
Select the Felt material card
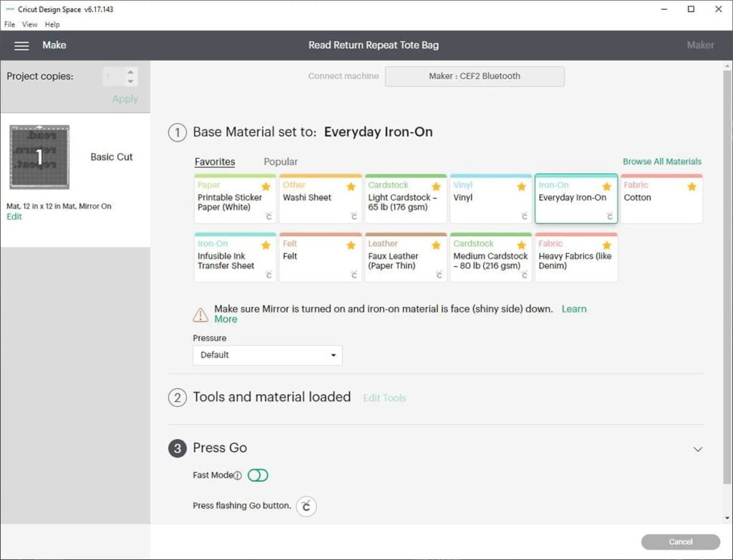click(320, 257)
